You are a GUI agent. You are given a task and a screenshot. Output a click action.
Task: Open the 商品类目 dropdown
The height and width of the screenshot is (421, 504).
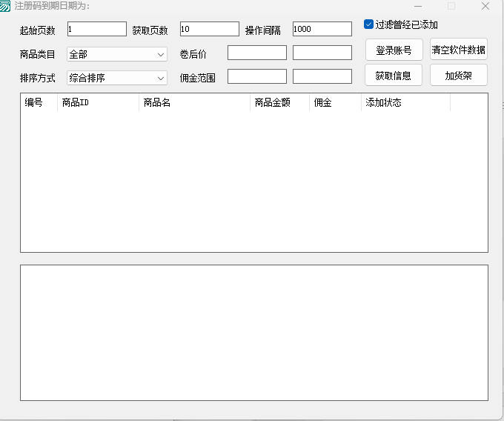(117, 54)
